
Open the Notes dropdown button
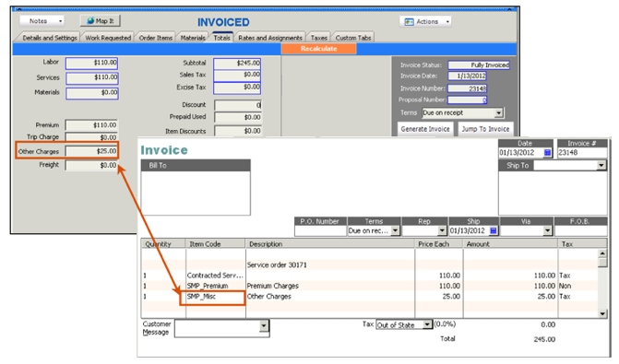tap(42, 21)
